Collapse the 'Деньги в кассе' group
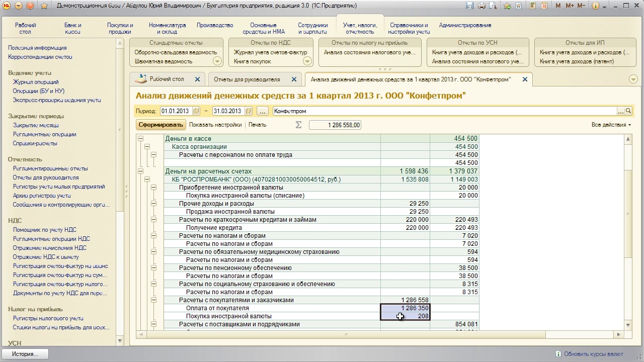This screenshot has width=644, height=362. point(140,139)
